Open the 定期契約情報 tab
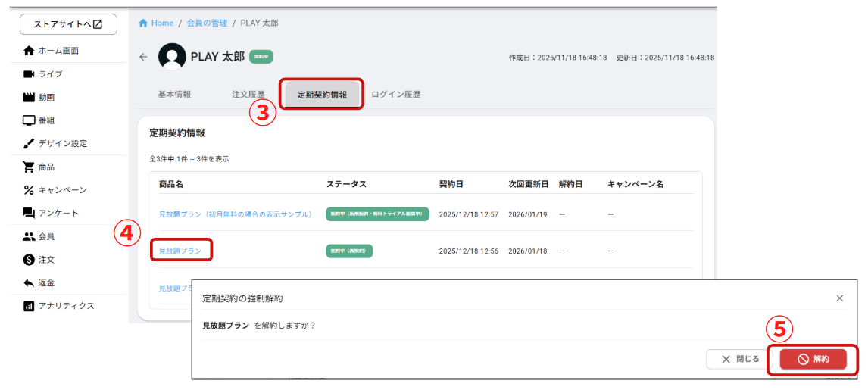Viewport: 868px width, 390px height. [x=322, y=95]
